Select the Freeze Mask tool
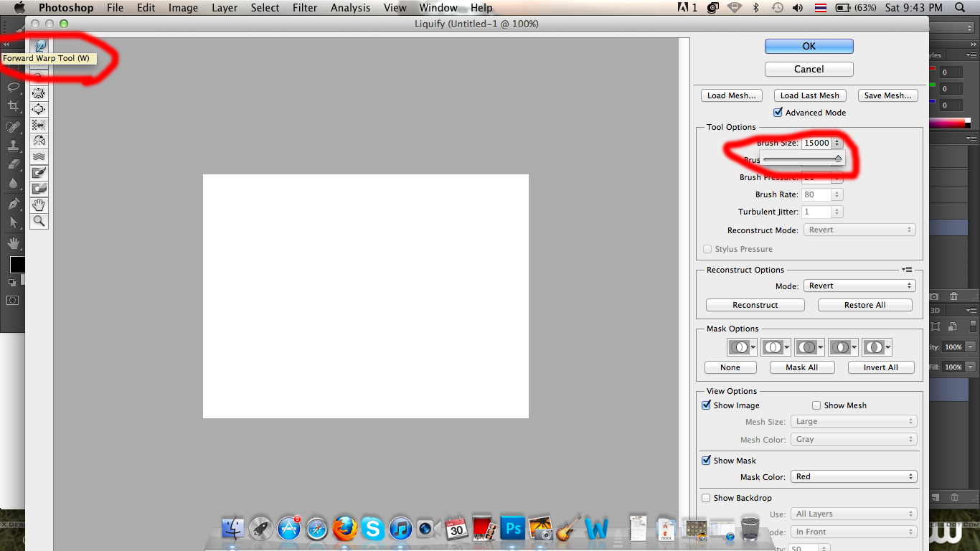This screenshot has height=551, width=980. coord(39,172)
